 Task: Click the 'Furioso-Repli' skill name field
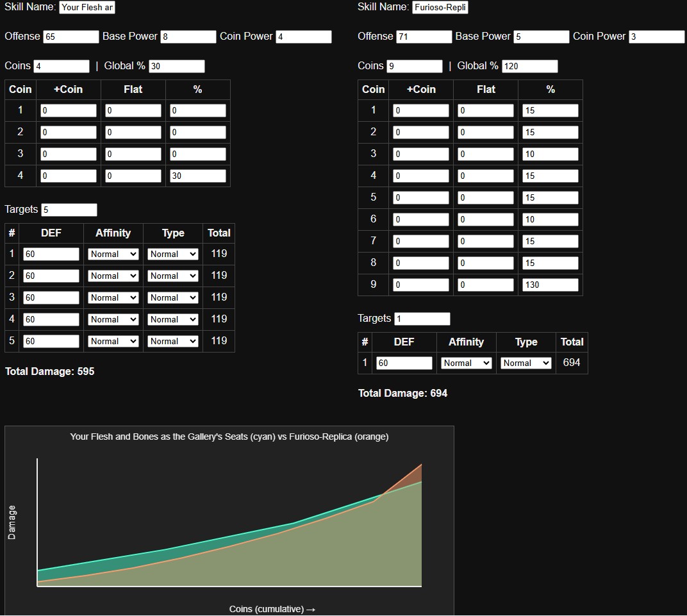coord(440,8)
